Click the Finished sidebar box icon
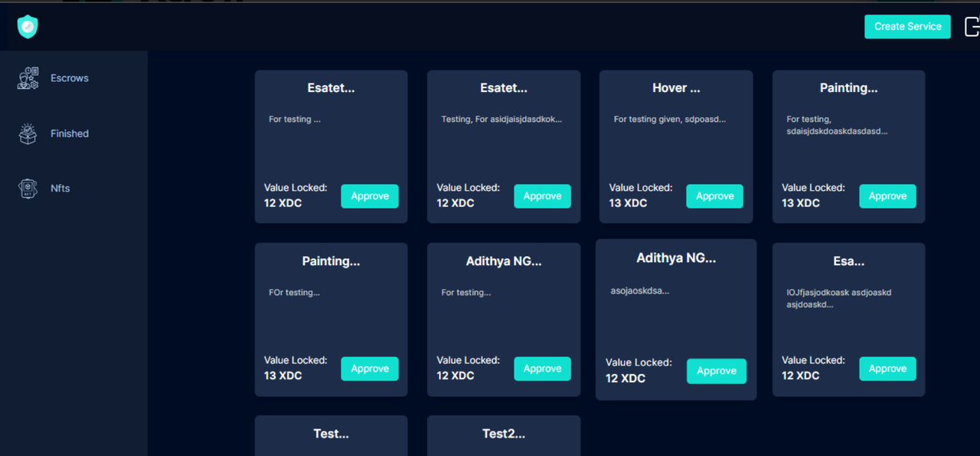The width and height of the screenshot is (980, 456). pyautogui.click(x=28, y=133)
